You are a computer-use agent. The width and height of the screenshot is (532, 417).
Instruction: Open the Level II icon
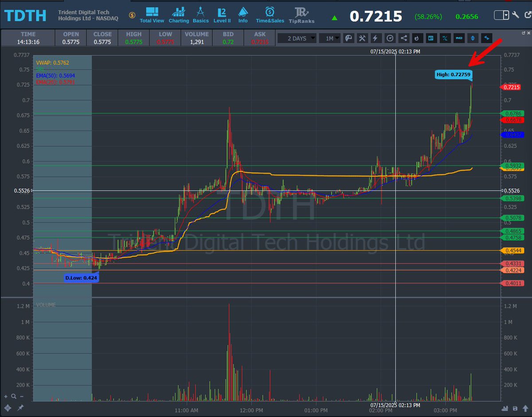pyautogui.click(x=222, y=14)
